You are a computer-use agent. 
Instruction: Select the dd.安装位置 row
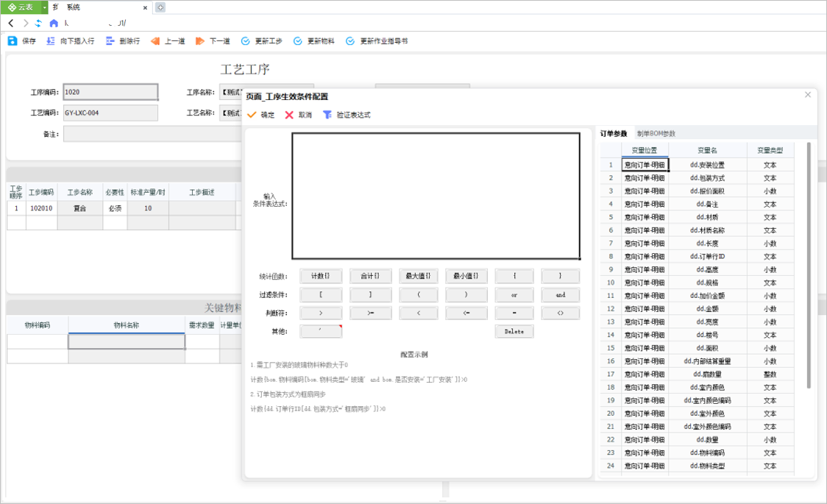(x=698, y=165)
